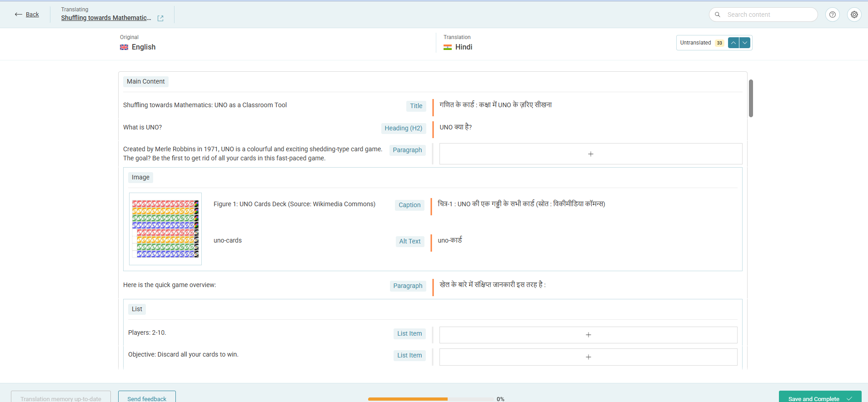Open Shuffling towards Mathematics document link

[x=106, y=18]
